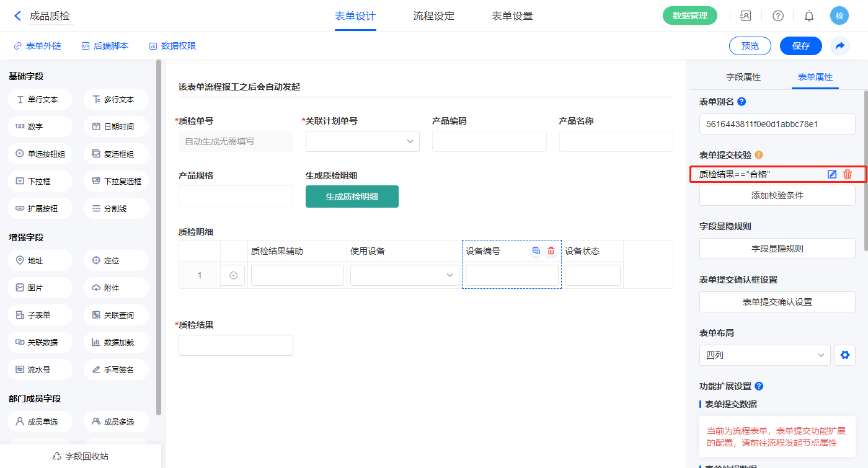Click the 保存 button
Viewport: 868px width, 468px height.
[x=800, y=46]
